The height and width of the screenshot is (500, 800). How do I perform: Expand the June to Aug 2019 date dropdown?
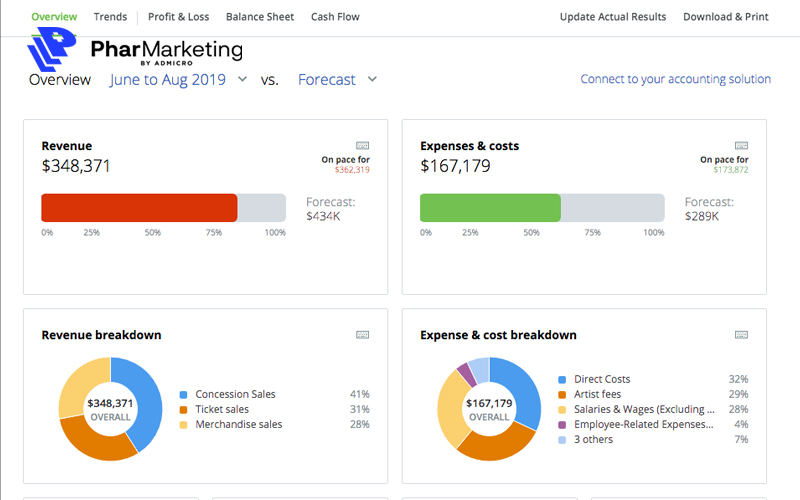pyautogui.click(x=242, y=79)
